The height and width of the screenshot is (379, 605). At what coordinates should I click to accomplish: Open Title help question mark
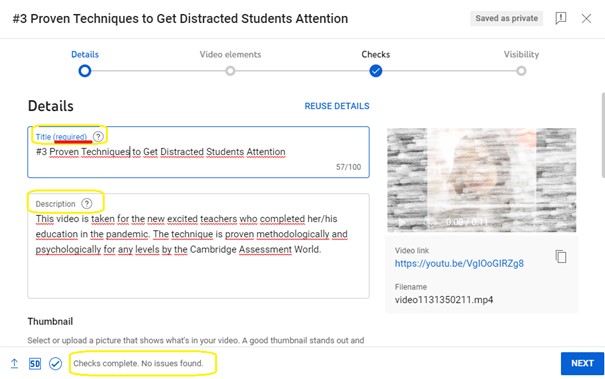click(98, 136)
